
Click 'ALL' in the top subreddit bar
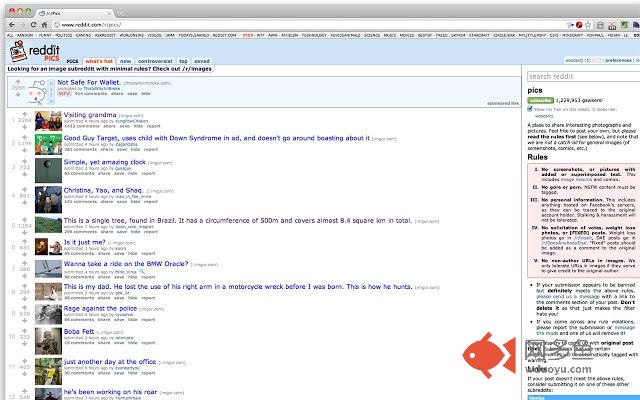coord(10,36)
